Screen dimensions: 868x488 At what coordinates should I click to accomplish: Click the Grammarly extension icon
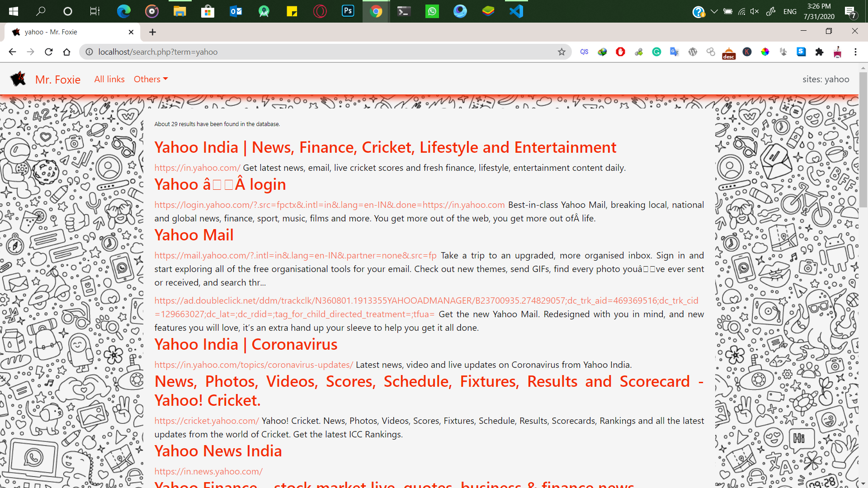656,52
